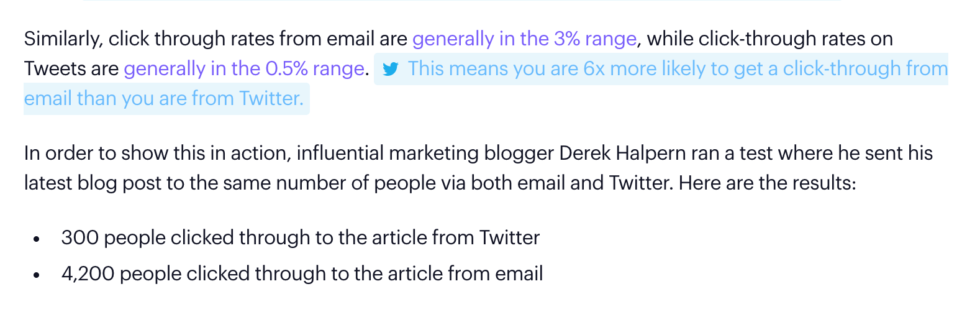The width and height of the screenshot is (980, 317).
Task: Click the "Here are the results:" text
Action: pos(768,183)
